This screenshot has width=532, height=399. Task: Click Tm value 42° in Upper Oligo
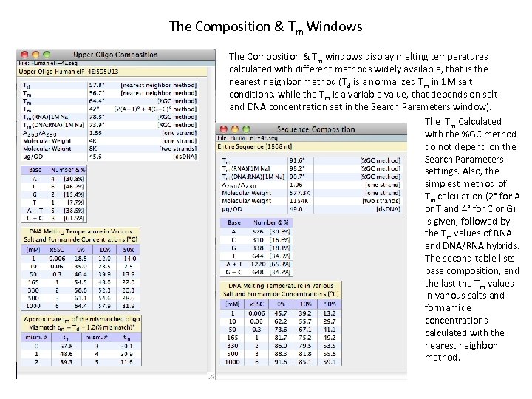[x=94, y=109]
